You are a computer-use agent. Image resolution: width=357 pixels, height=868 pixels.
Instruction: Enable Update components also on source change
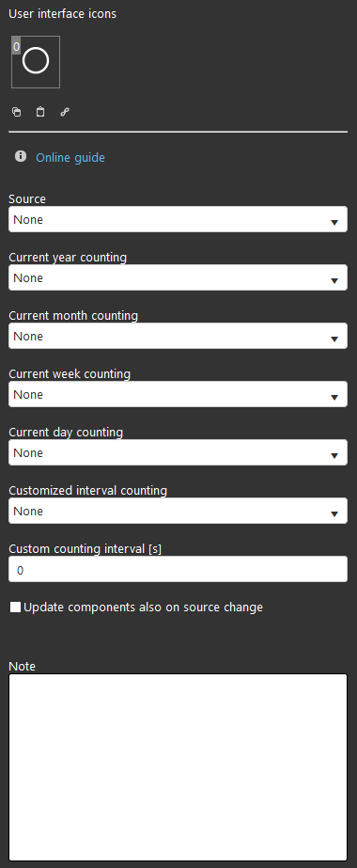(x=15, y=608)
